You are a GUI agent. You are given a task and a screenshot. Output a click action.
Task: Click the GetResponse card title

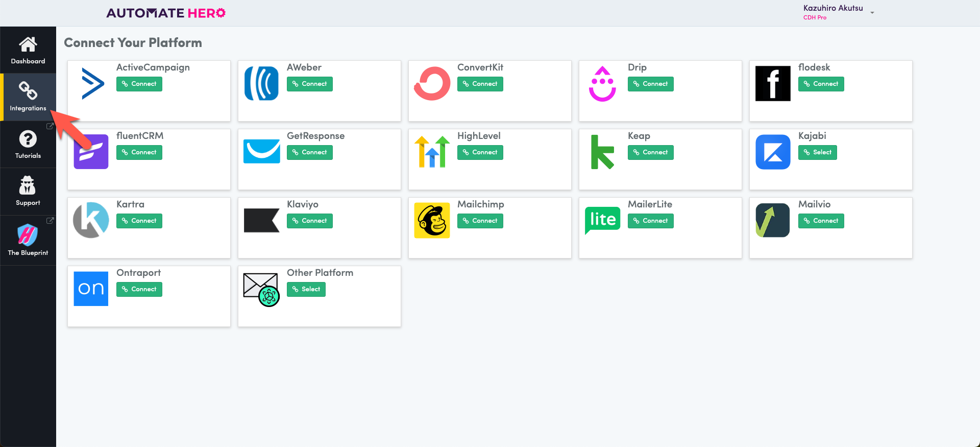click(315, 136)
